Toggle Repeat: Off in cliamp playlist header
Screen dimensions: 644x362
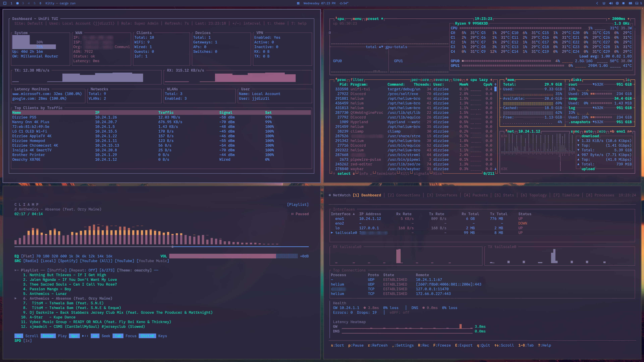click(83, 270)
